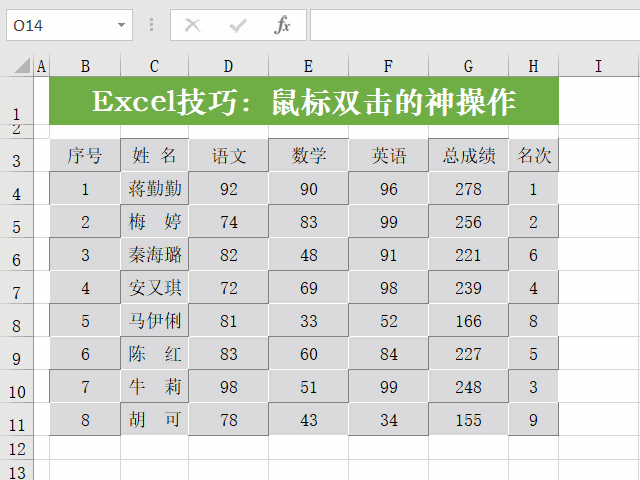Click the '名次' header cell
Image resolution: width=640 pixels, height=480 pixels.
(x=533, y=155)
